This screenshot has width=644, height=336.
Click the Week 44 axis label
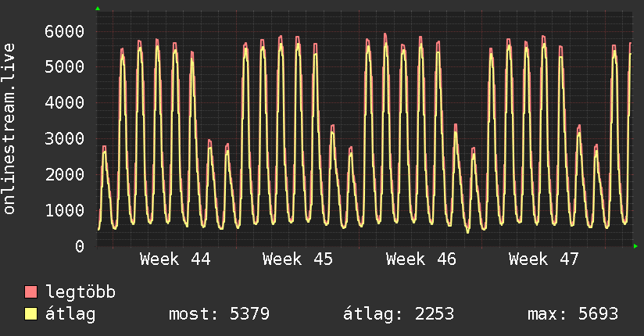coord(175,259)
